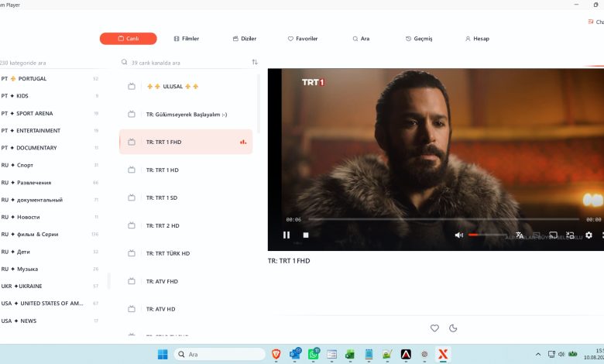Open the Windows Start menu
Image resolution: width=604 pixels, height=364 pixels.
[163, 355]
